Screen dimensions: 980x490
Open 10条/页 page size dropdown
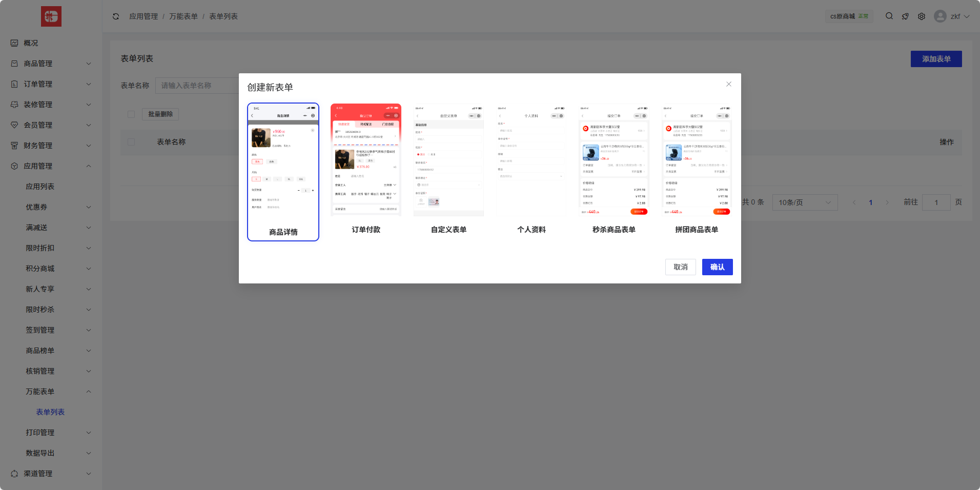tap(805, 202)
